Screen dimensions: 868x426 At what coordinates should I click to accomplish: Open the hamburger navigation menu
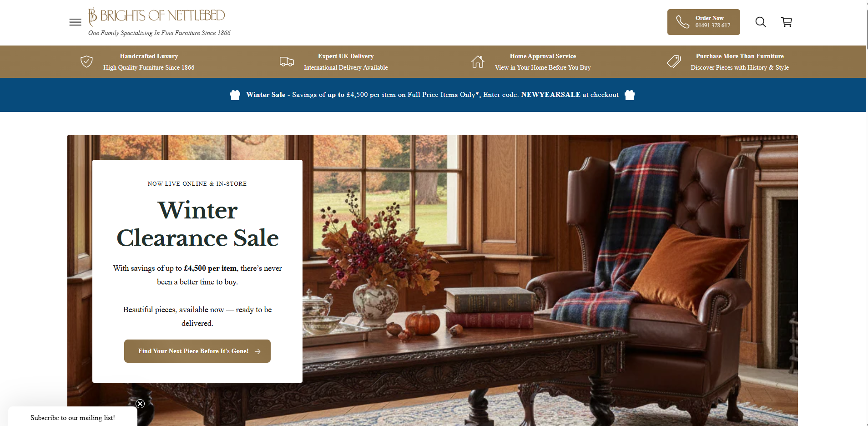(x=75, y=22)
